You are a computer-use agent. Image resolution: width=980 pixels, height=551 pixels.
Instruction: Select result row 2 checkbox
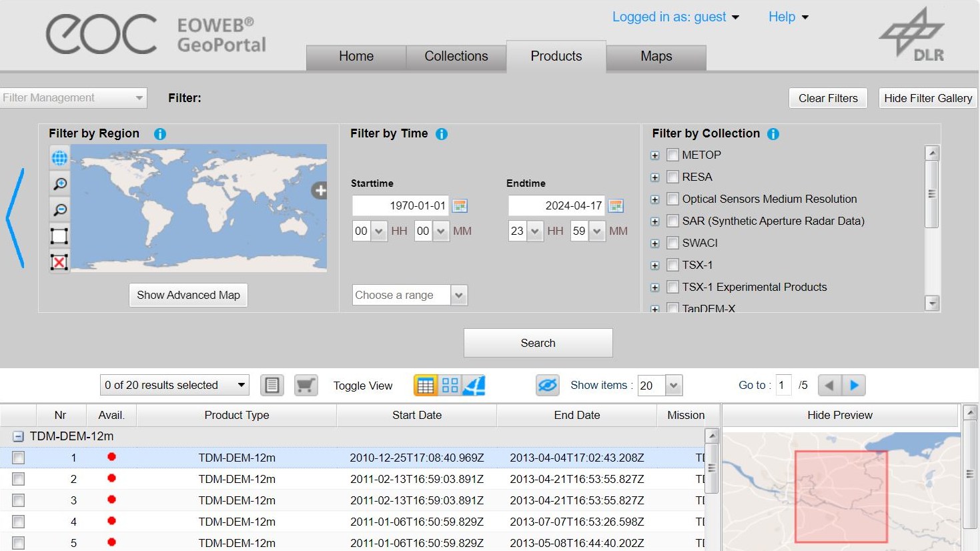(18, 479)
